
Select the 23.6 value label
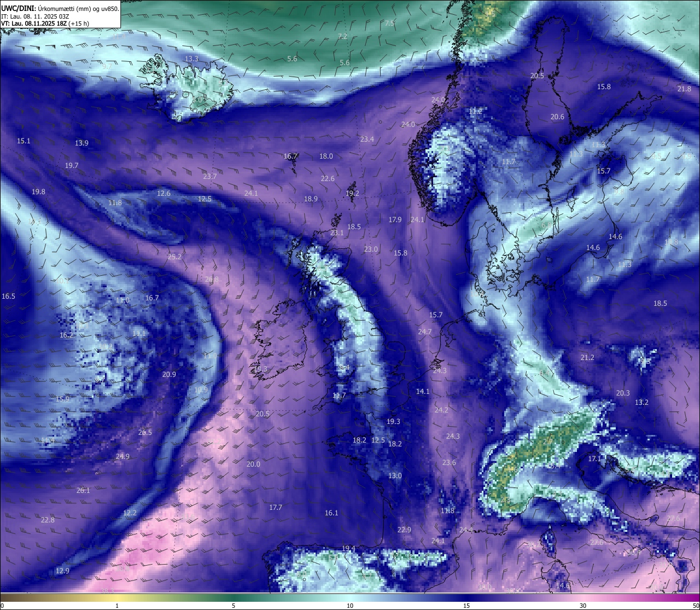tap(448, 462)
